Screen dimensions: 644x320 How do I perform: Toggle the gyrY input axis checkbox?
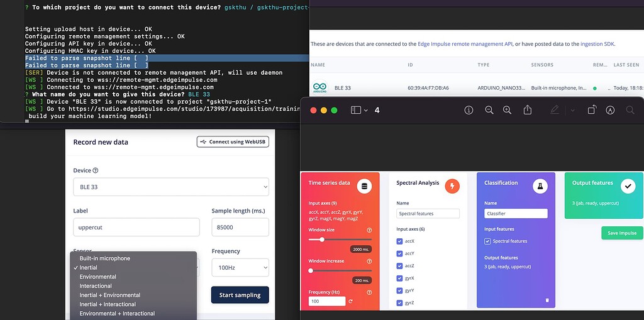point(399,290)
